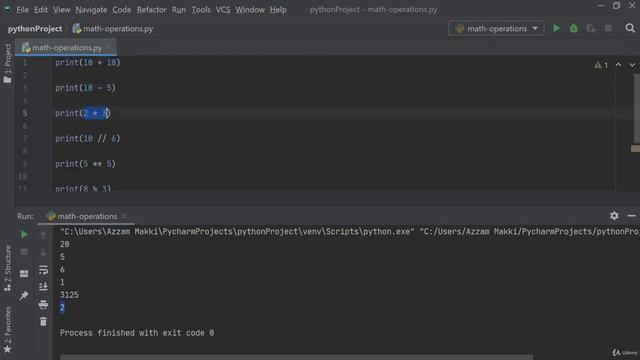Screen dimensions: 640x360
Task: Run with coverage icon in top toolbar
Action: (591, 28)
